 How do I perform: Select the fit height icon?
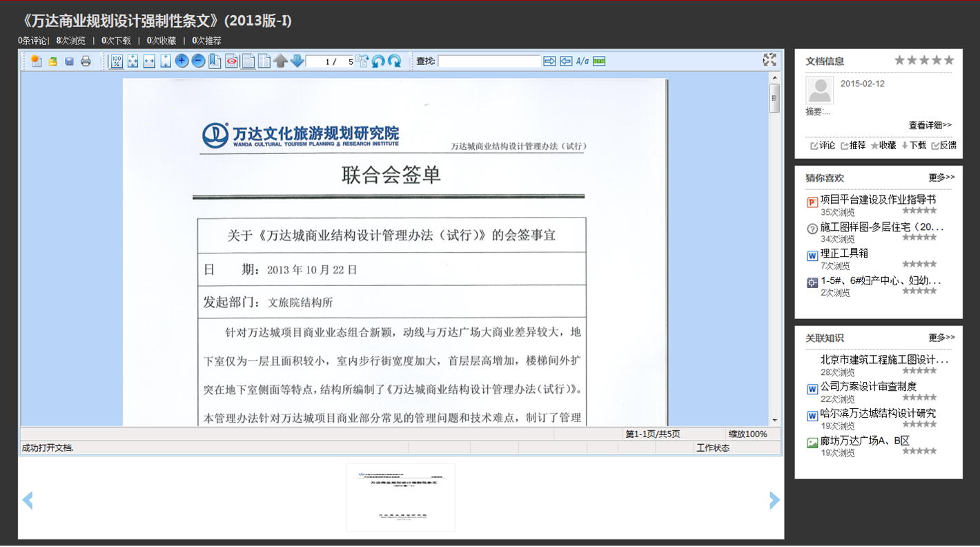166,61
